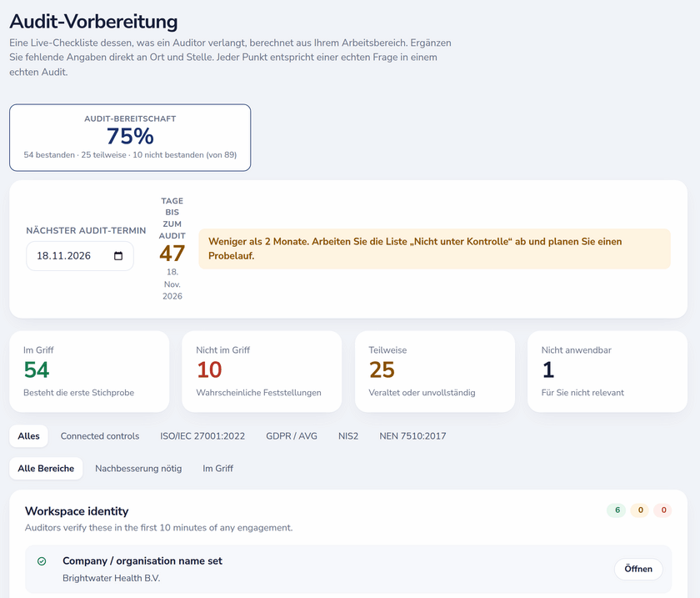Click 'Wahrscheinliche Feststellungen' caption
The image size is (700, 598).
258,393
